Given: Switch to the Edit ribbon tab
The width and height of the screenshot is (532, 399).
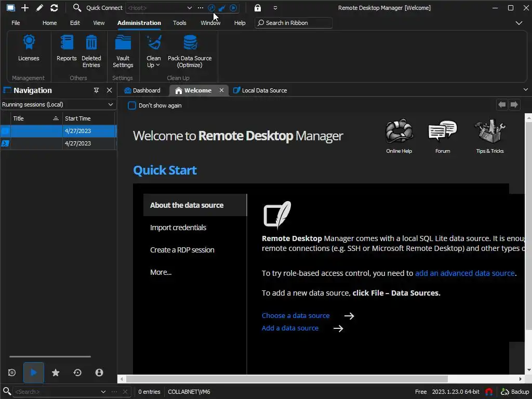Looking at the screenshot, I should click(x=75, y=23).
